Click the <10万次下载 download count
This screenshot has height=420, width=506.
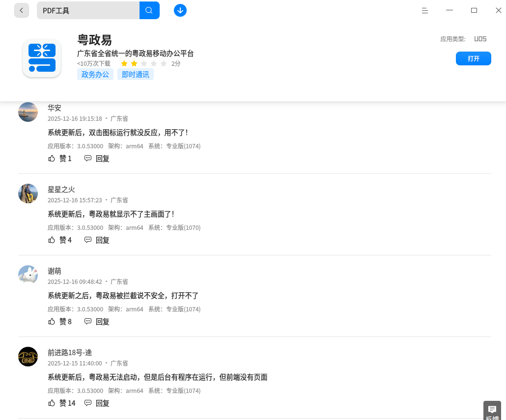click(x=93, y=63)
